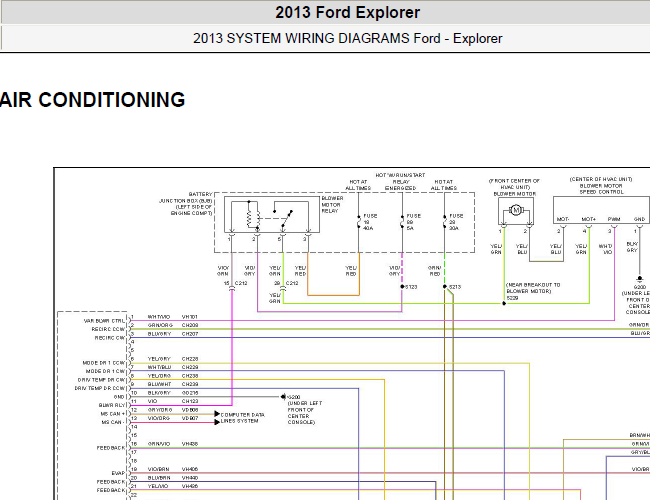Click circuit code "VDB07"

190,418
